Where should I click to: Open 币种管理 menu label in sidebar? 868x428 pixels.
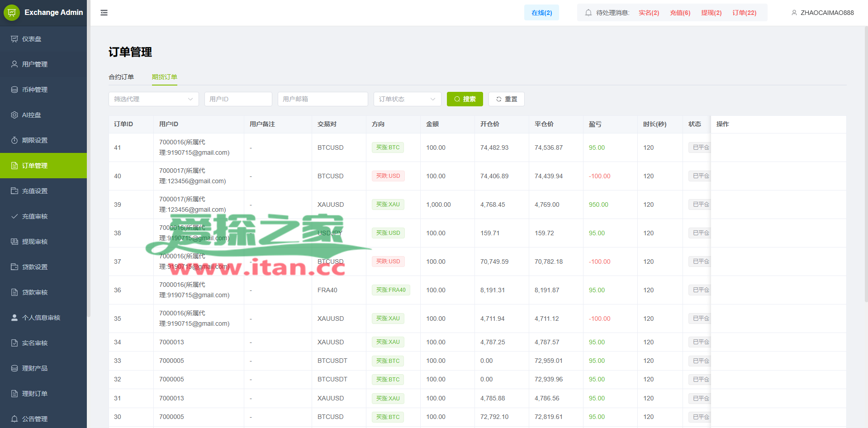pos(35,90)
